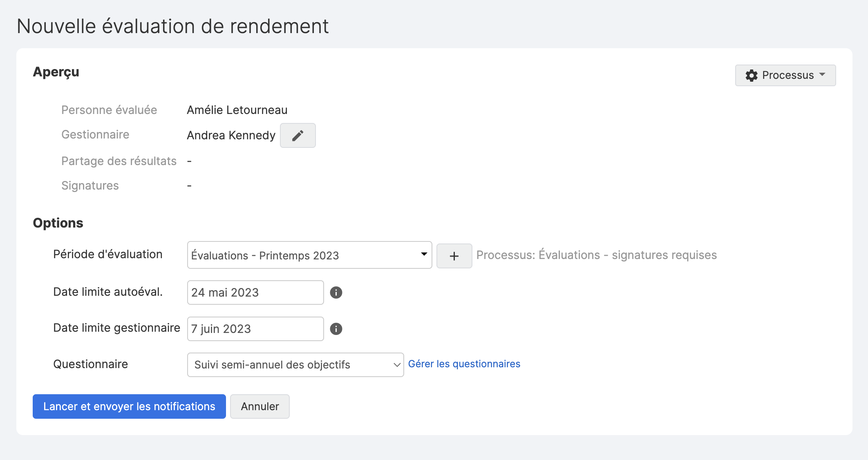Click the Date limite gestionnaire field
This screenshot has width=868, height=460.
coord(255,329)
